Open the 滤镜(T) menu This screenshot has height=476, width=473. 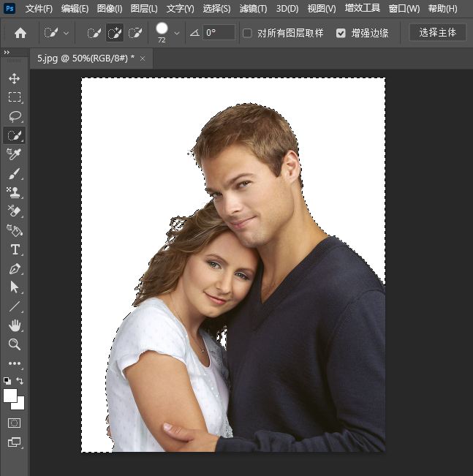click(x=253, y=9)
